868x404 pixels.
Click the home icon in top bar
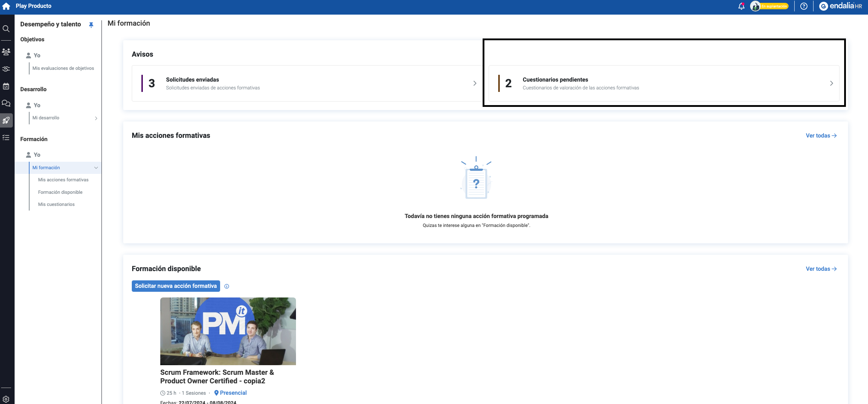(6, 6)
